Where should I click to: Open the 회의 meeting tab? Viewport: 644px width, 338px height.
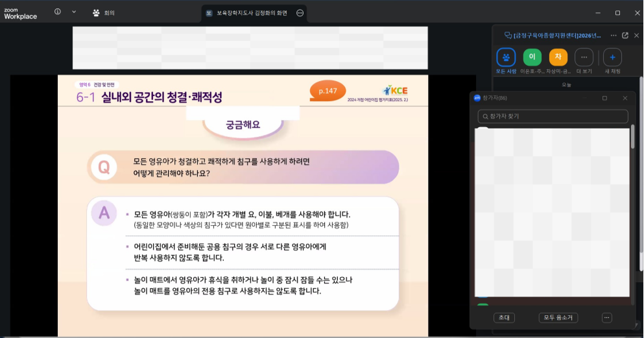tap(104, 12)
